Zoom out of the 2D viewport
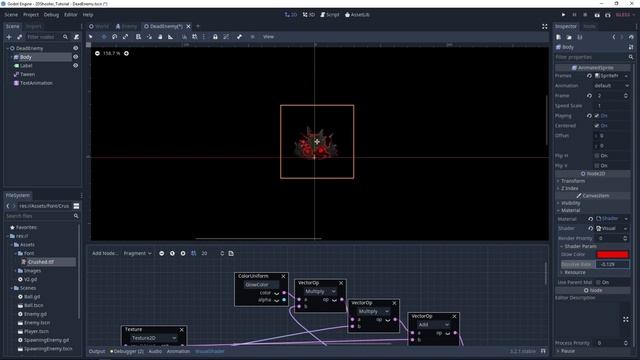Viewport: 640px width, 360px height. click(x=97, y=53)
